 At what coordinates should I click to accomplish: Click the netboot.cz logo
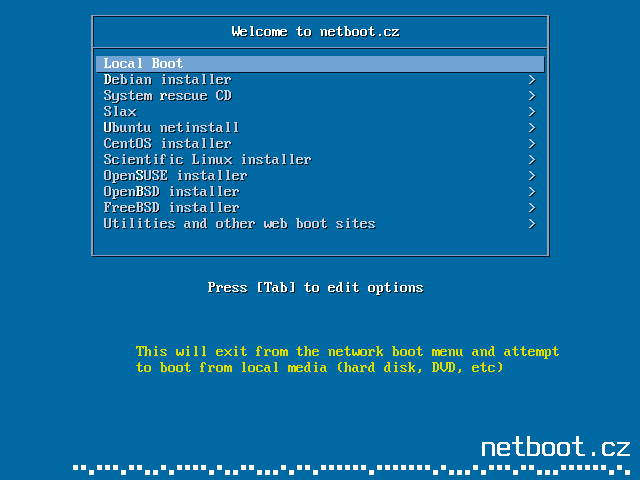[x=555, y=447]
